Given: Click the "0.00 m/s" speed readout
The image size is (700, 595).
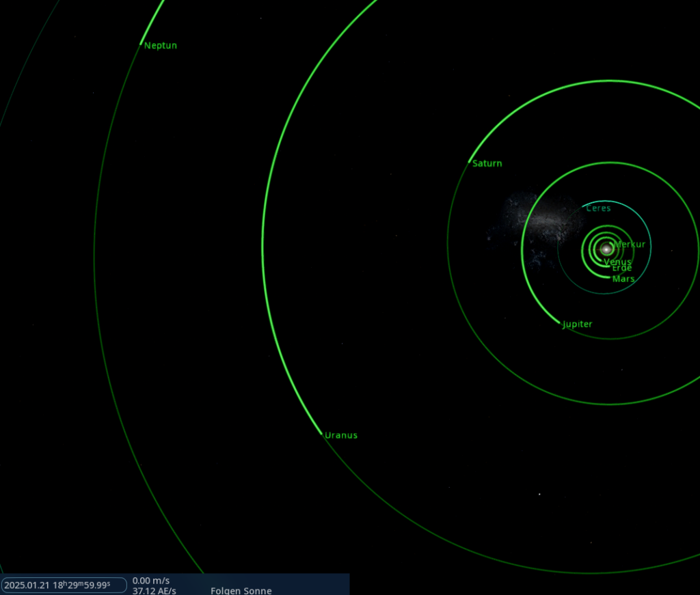Looking at the screenshot, I should (151, 581).
